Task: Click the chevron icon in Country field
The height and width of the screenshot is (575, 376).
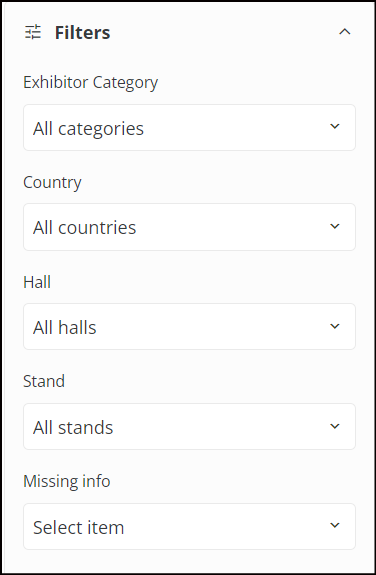Action: [x=335, y=226]
